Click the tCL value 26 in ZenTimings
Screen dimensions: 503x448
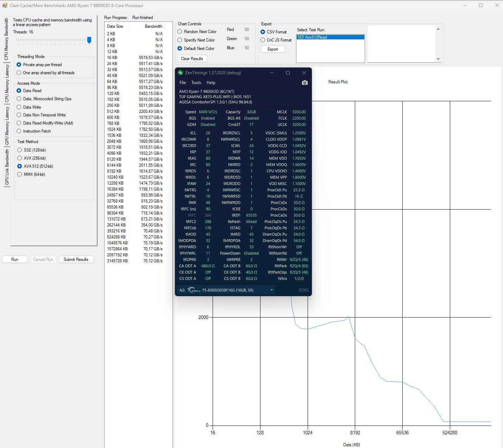(208, 133)
